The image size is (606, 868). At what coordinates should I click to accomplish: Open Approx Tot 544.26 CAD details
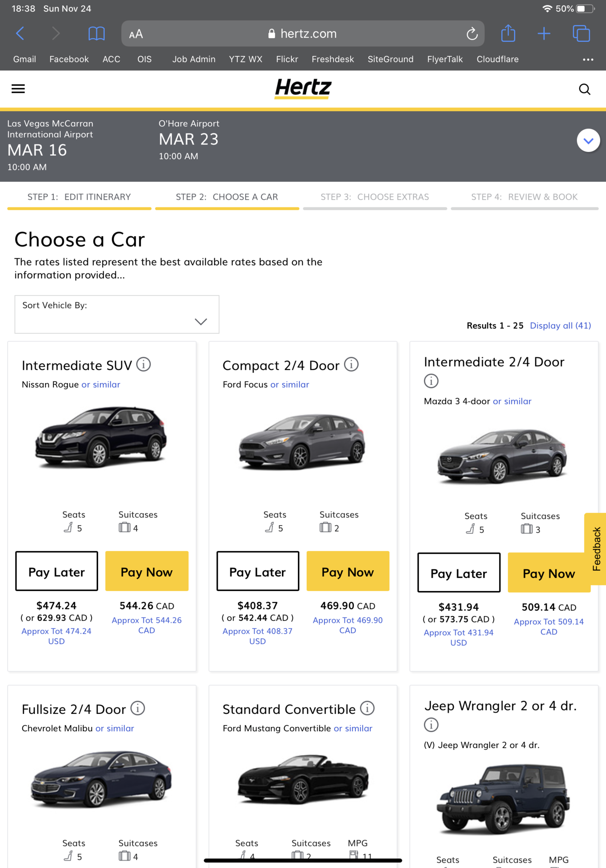(x=147, y=625)
